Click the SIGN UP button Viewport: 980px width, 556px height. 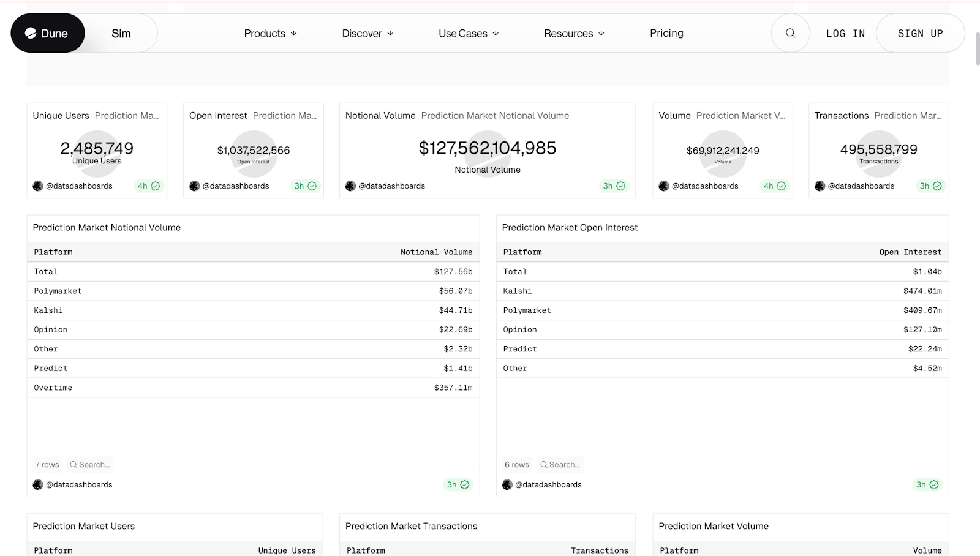[921, 33]
